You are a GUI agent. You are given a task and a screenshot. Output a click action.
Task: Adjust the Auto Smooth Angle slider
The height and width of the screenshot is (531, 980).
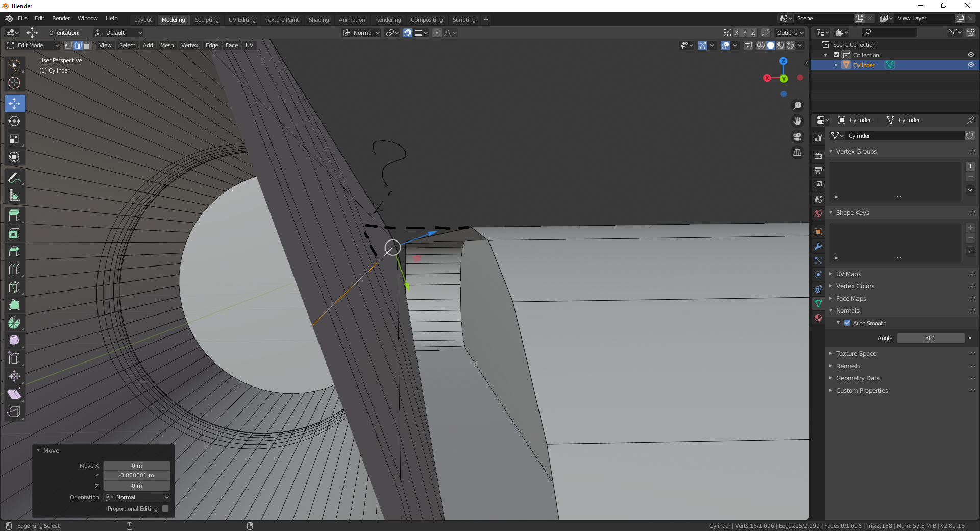click(x=930, y=338)
